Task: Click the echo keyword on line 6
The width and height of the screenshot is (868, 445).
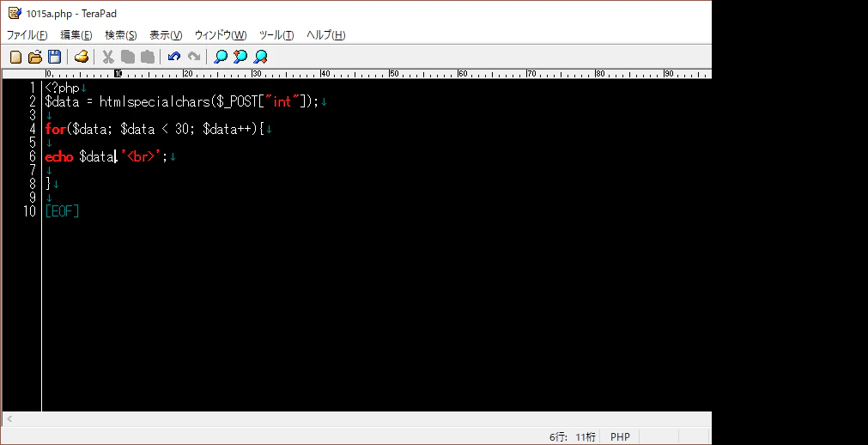Action: (x=58, y=157)
